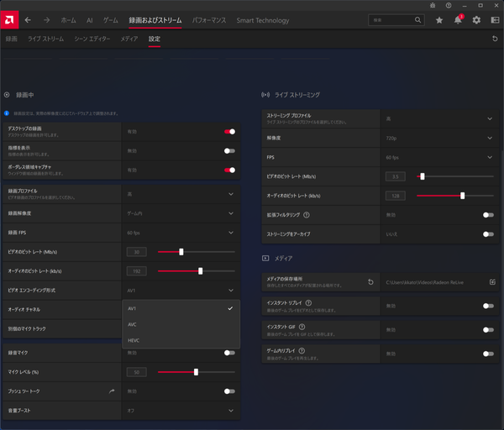Go back with the left arrow icon
The width and height of the screenshot is (504, 430).
tap(28, 20)
